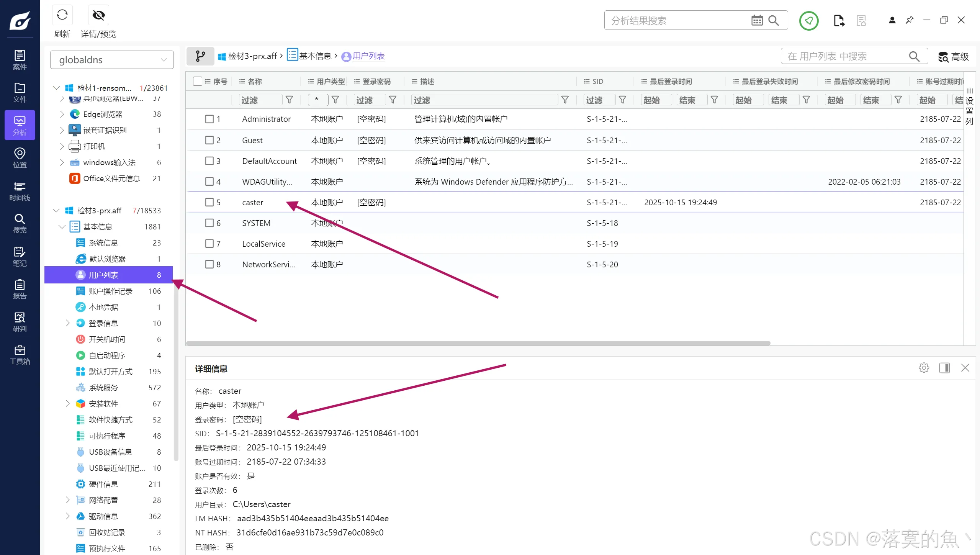Image resolution: width=980 pixels, height=555 pixels.
Task: Open detail panel settings gear icon
Action: 924,368
